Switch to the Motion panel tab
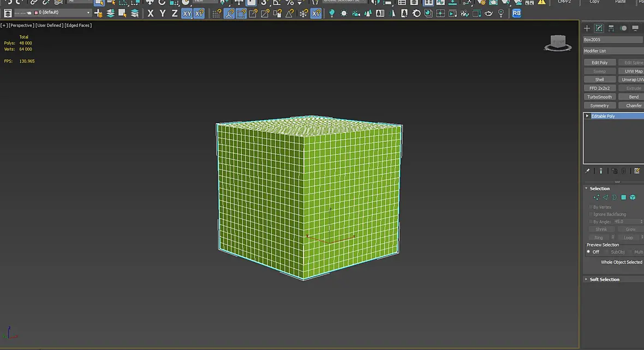 (x=623, y=28)
